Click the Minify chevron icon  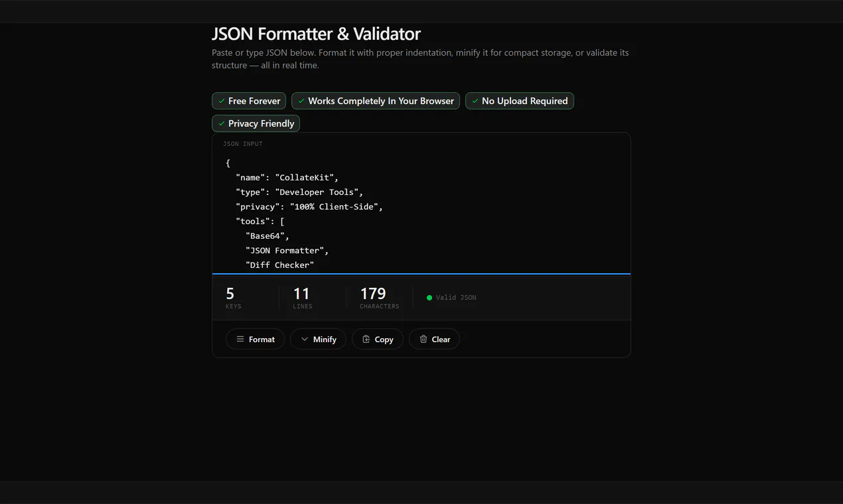point(305,339)
